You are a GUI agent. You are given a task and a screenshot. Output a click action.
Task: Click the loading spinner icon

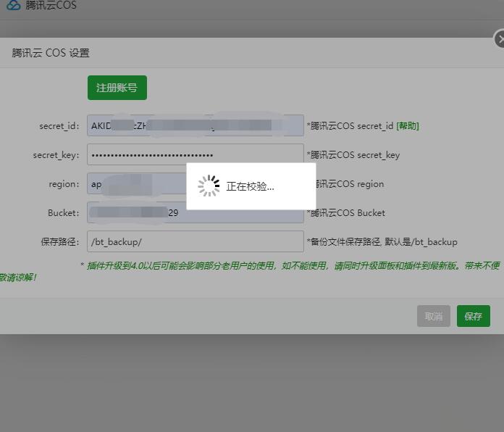209,186
